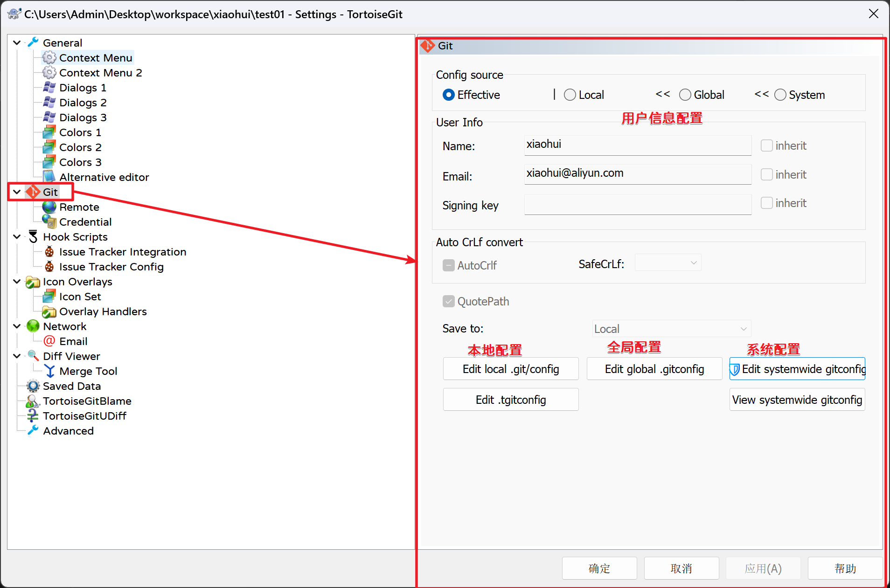Viewport: 890px width, 588px height.
Task: Click the Network globe icon
Action: [33, 326]
